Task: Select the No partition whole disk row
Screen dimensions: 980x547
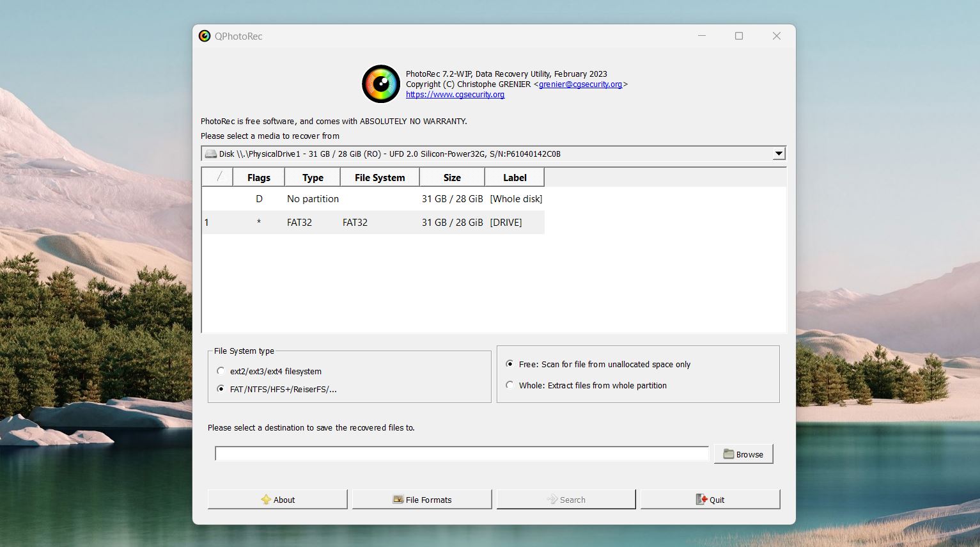Action: click(x=373, y=199)
